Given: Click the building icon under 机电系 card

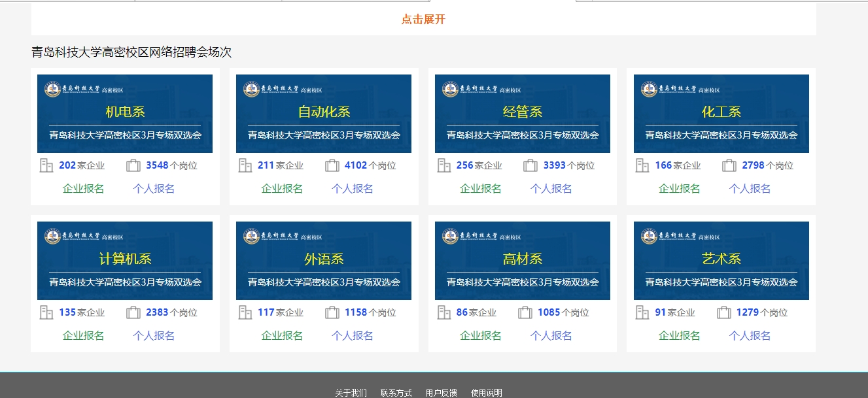Looking at the screenshot, I should [x=46, y=165].
